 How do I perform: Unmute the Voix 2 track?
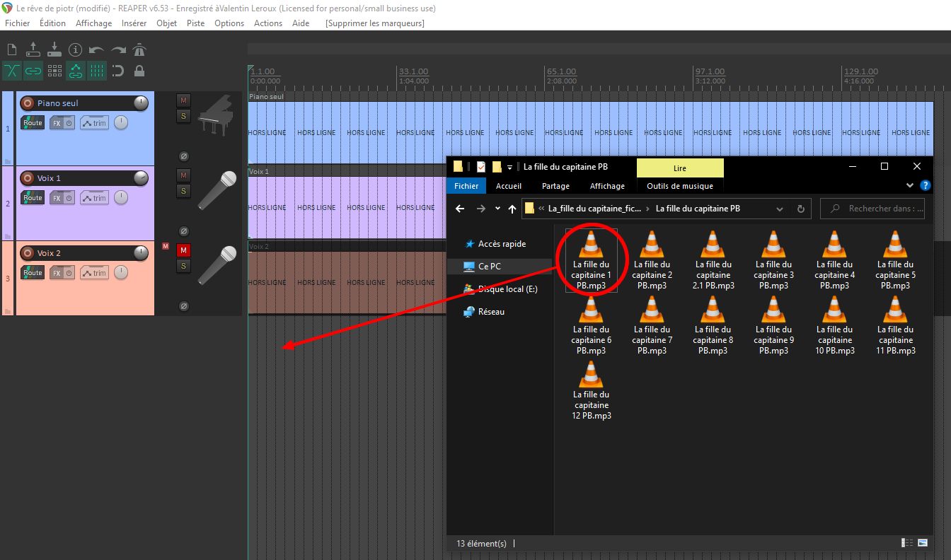(x=183, y=250)
